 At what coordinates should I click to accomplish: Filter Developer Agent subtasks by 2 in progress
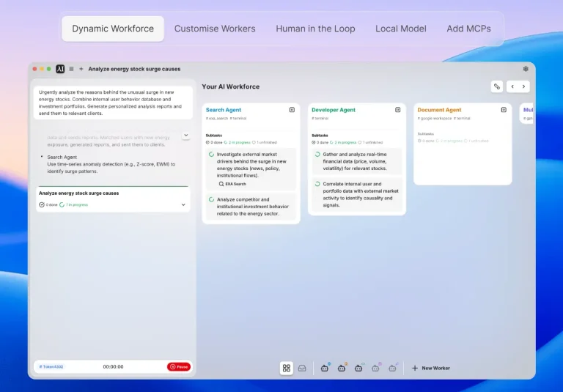tap(343, 143)
